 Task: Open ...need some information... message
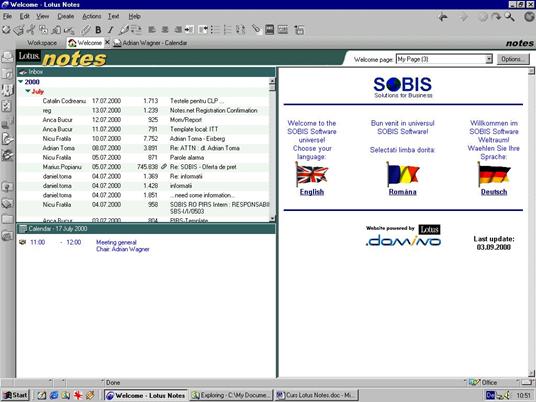pyautogui.click(x=144, y=195)
